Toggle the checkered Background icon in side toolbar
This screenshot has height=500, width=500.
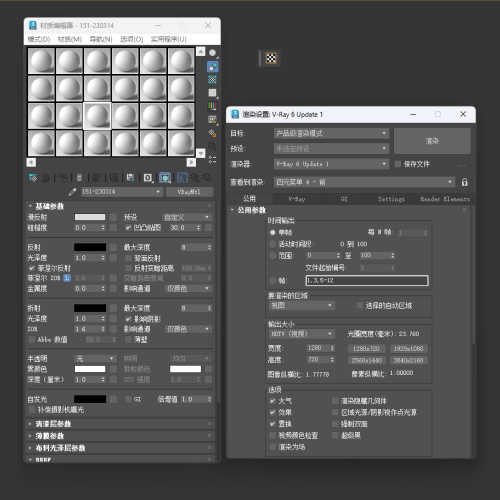212,80
